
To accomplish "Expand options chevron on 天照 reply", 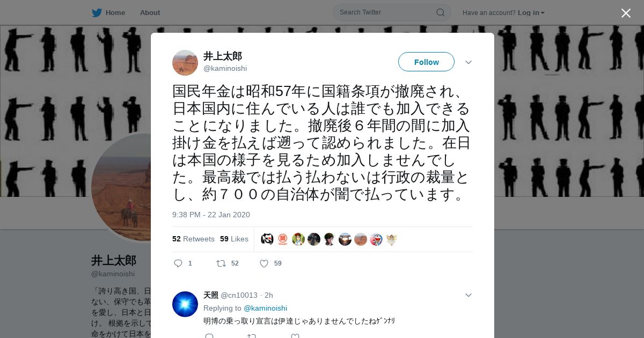I will pos(469,295).
